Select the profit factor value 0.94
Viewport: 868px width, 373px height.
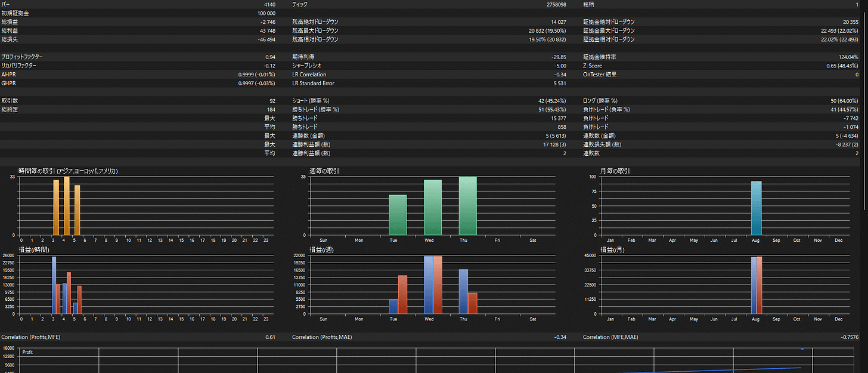(271, 57)
